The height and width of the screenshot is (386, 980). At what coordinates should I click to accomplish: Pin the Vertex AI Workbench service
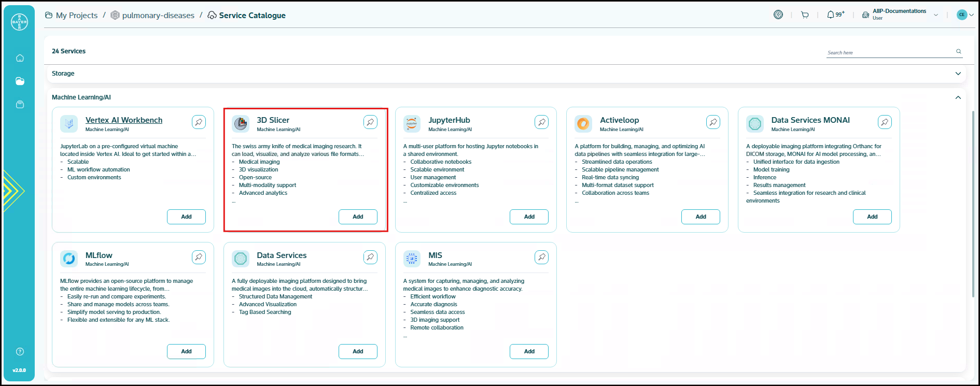(199, 122)
